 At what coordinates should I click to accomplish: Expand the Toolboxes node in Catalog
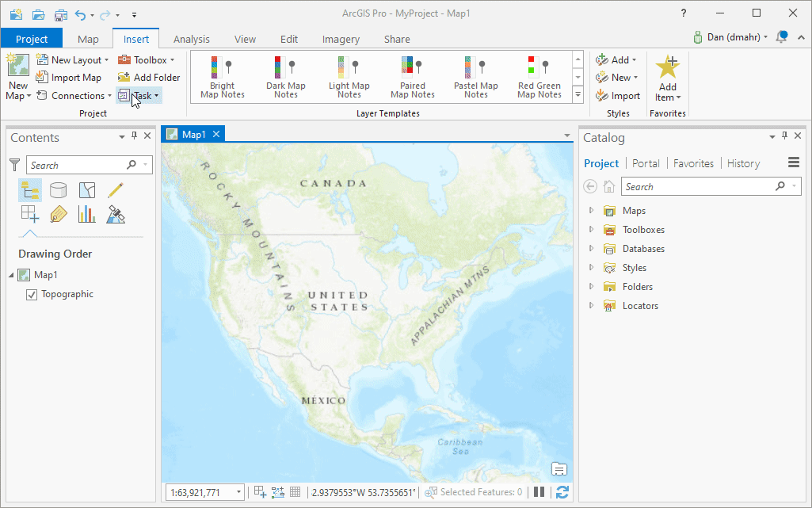(x=592, y=229)
